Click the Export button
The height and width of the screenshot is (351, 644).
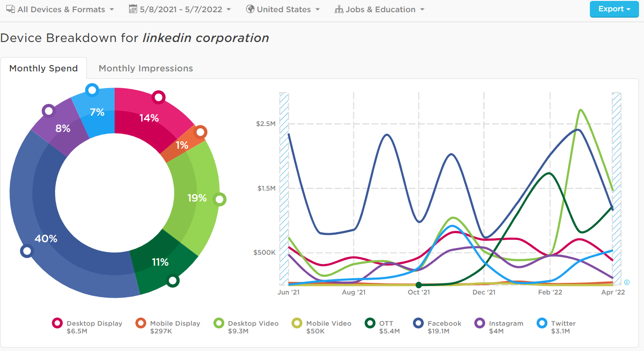[x=613, y=9]
